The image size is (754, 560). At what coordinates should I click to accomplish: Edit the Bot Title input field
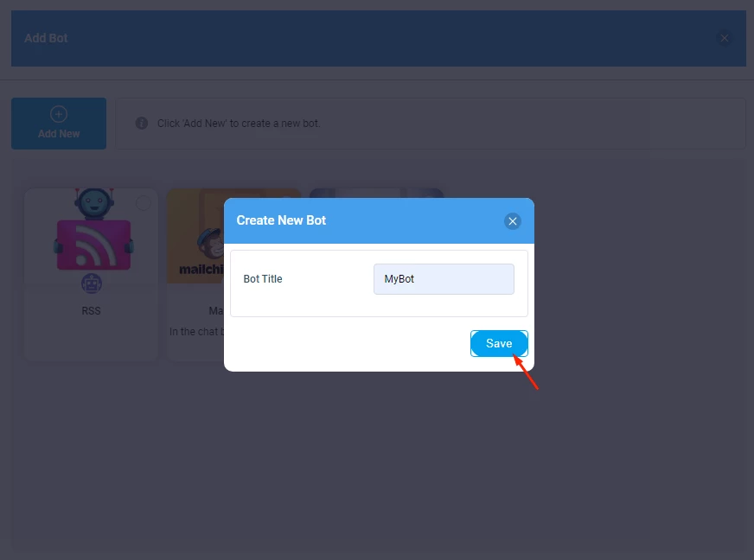pos(444,279)
